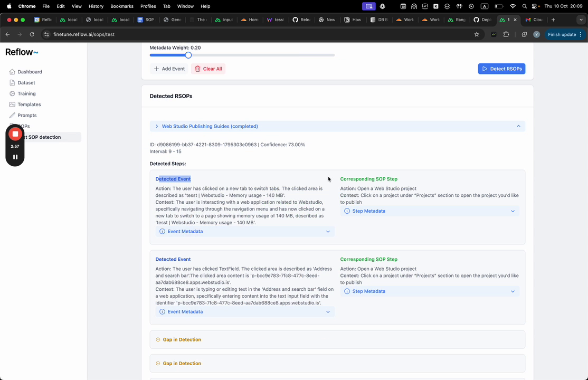This screenshot has height=380, width=588.
Task: Open the Apple menu
Action: 9,6
